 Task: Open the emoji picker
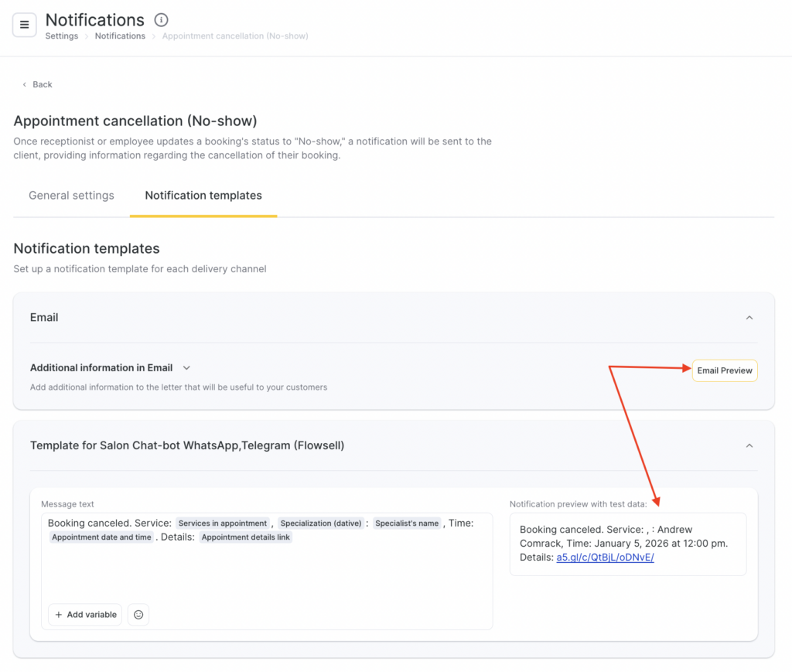pyautogui.click(x=138, y=615)
